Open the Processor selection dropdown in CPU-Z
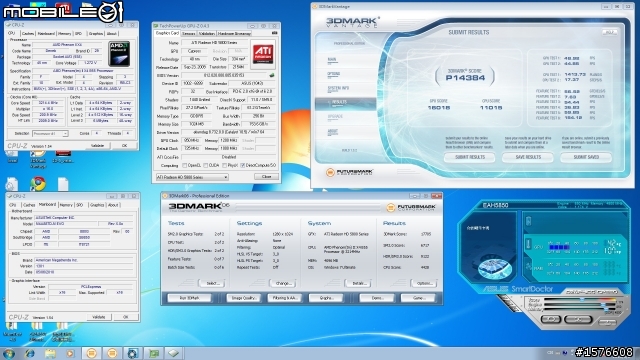 (50, 133)
